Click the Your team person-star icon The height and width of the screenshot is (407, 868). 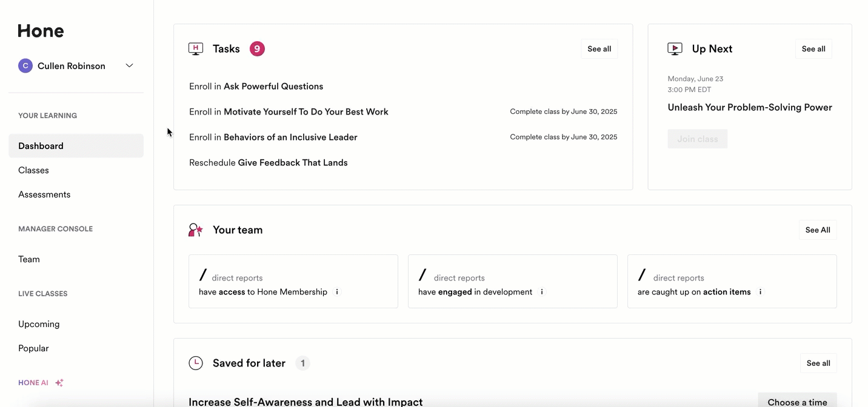point(196,230)
